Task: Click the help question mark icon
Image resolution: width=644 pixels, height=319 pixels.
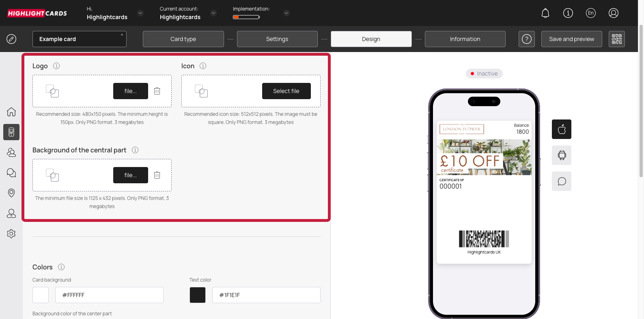Action: [526, 39]
